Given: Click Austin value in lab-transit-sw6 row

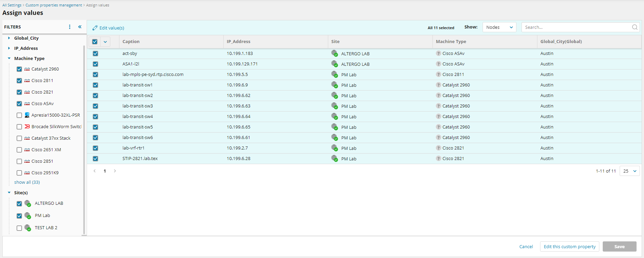Looking at the screenshot, I should pyautogui.click(x=547, y=137).
